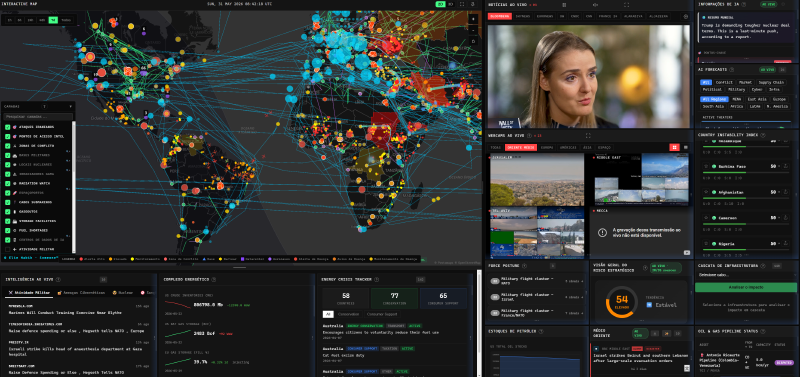Click the vertical scrollbar beside energy tracker
The width and height of the screenshot is (800, 377).
(478, 323)
